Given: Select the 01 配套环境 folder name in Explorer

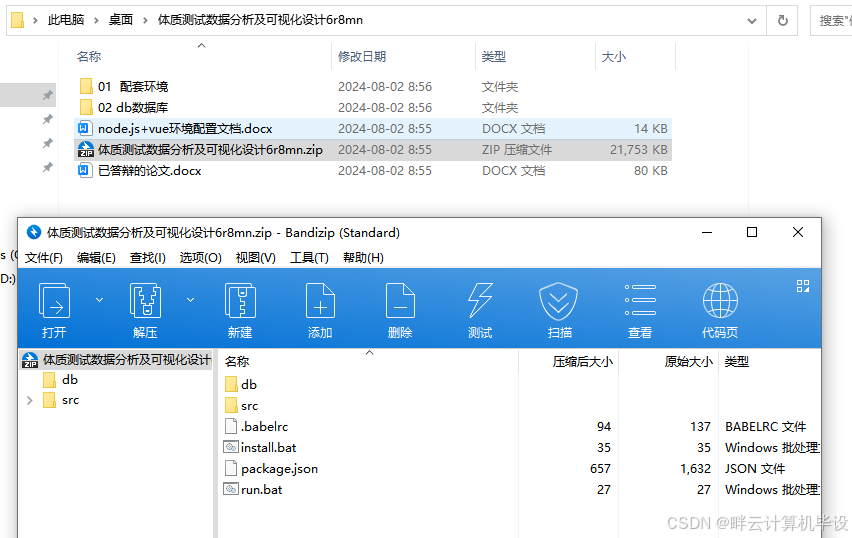Looking at the screenshot, I should pyautogui.click(x=133, y=86).
